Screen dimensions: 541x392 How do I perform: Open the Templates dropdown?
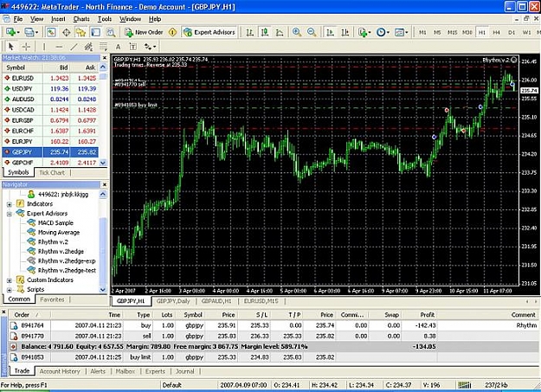coord(401,32)
